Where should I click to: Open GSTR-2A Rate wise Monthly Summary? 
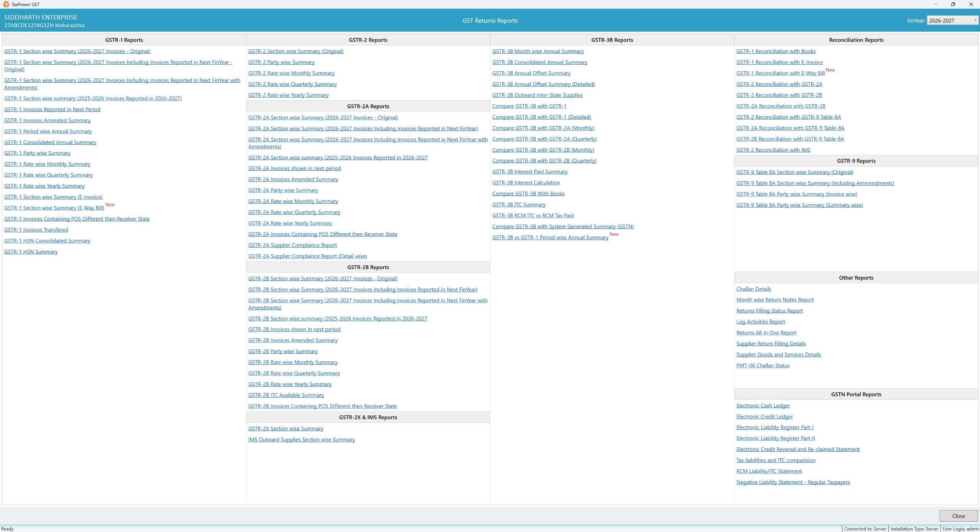pos(293,201)
